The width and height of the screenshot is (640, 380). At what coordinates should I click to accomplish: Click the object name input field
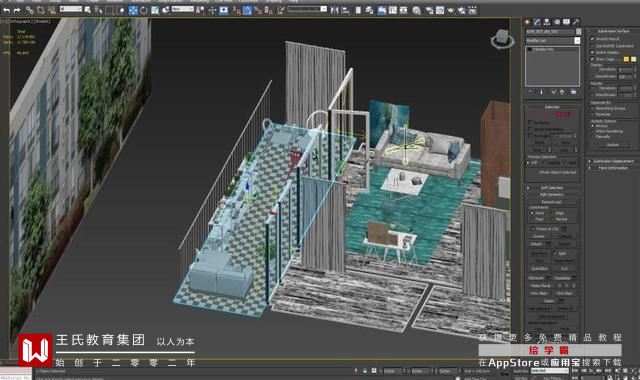click(550, 31)
